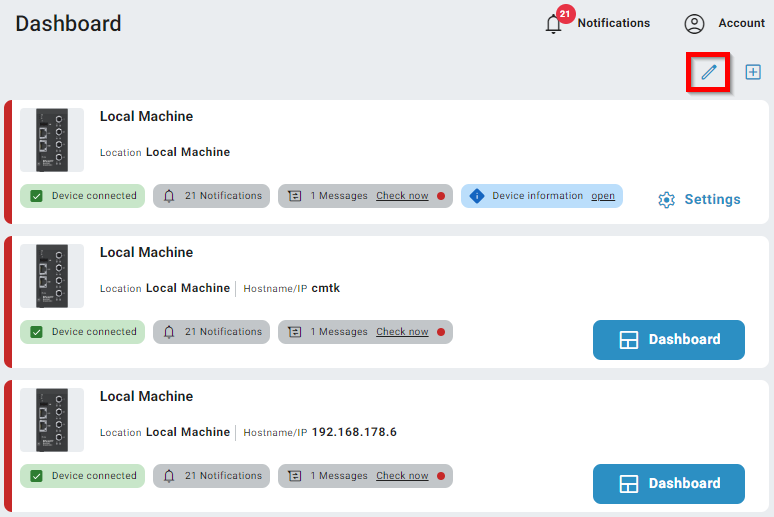
Task: Select the third device thumbnail image
Action: click(52, 420)
